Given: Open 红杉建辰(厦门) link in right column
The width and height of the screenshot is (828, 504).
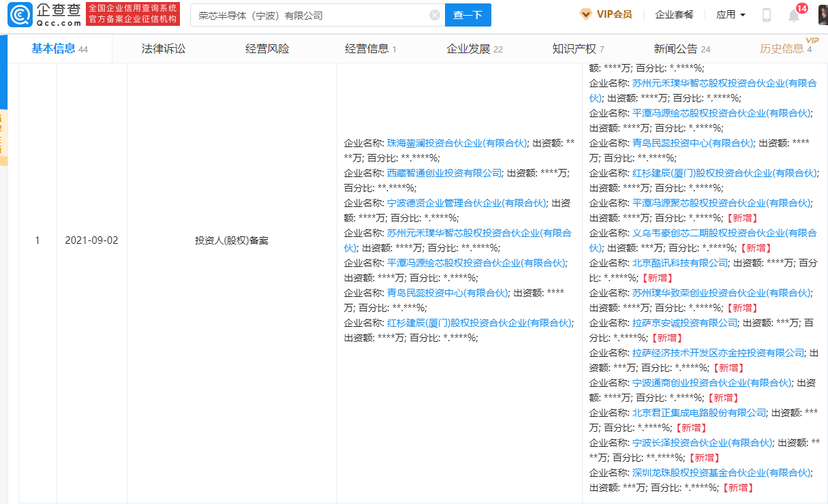Looking at the screenshot, I should coord(724,173).
